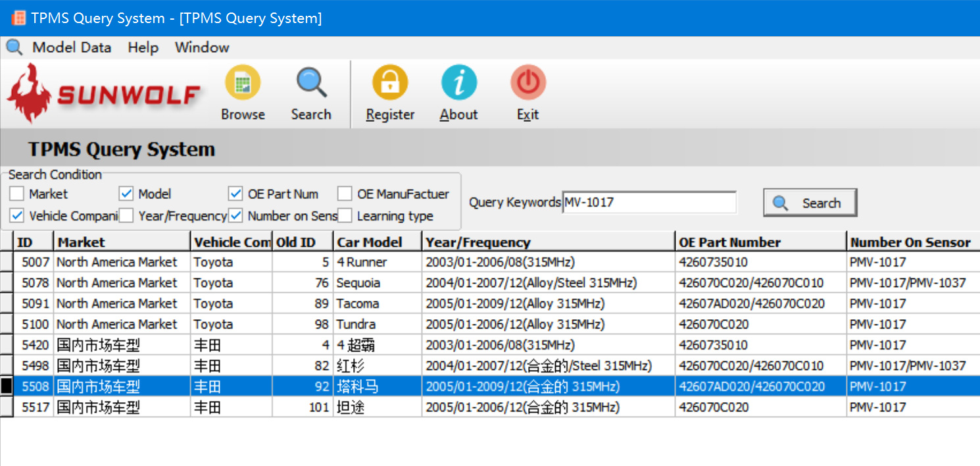This screenshot has width=980, height=466.
Task: Click the app icon in title bar
Action: 18,18
